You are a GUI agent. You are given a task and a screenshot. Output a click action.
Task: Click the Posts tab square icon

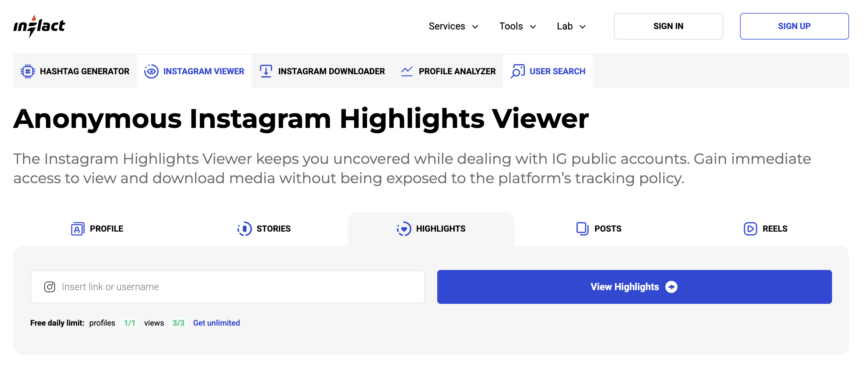tap(582, 229)
